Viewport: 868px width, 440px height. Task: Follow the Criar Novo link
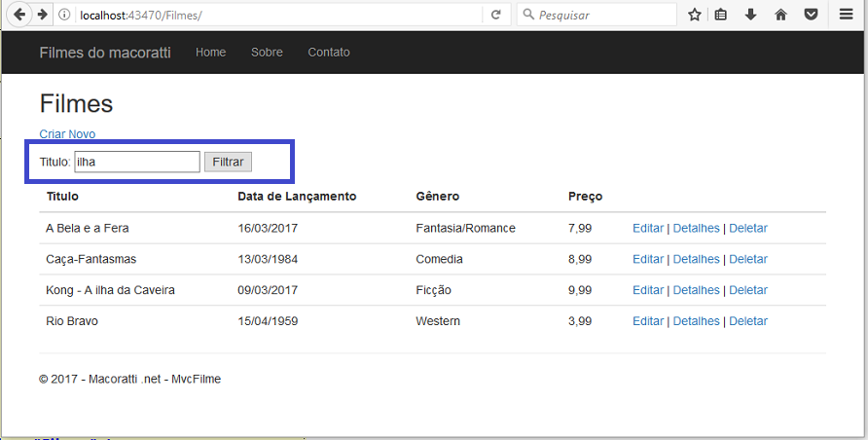click(67, 134)
